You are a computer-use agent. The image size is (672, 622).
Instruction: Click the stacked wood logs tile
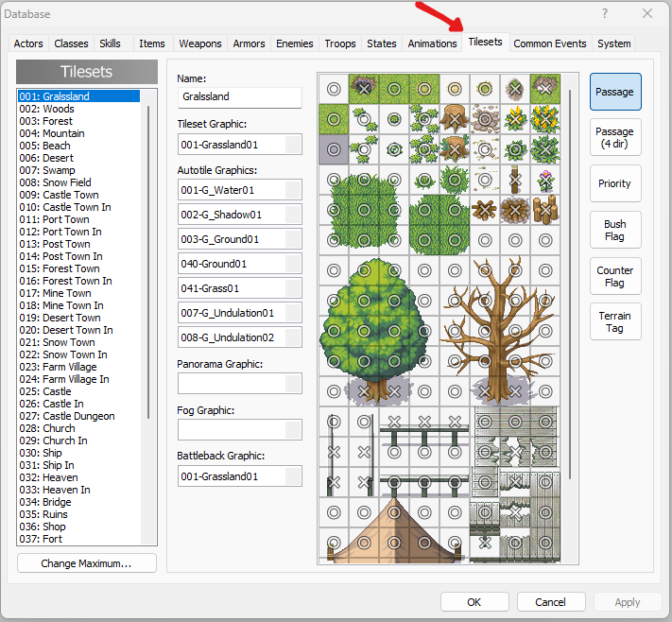point(545,210)
